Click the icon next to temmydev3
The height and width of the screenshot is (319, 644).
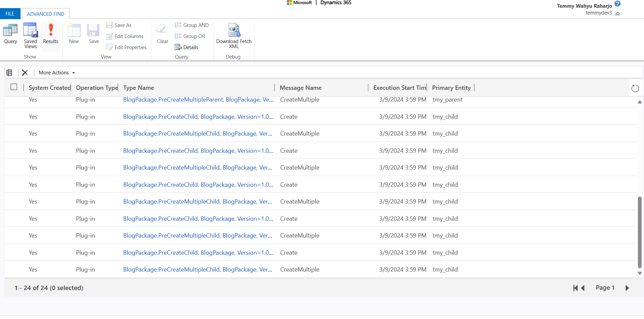tap(617, 13)
